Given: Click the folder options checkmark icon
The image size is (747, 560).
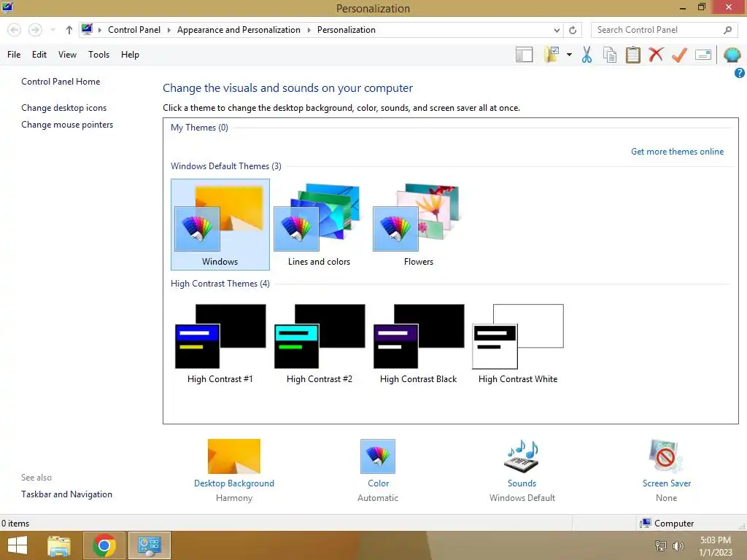Looking at the screenshot, I should [x=551, y=55].
